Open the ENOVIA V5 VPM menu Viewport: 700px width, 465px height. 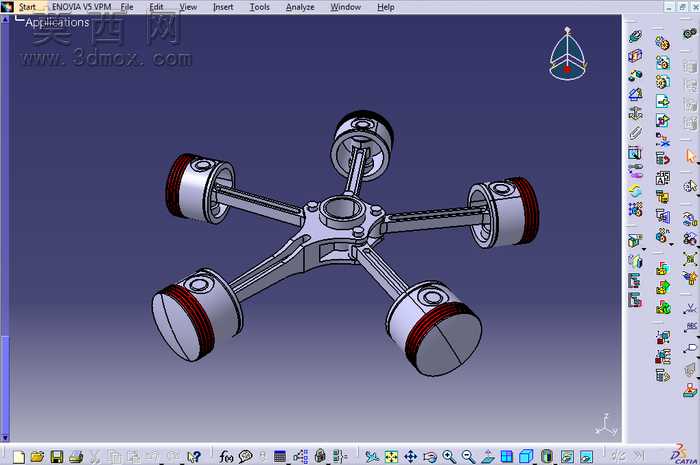(81, 7)
